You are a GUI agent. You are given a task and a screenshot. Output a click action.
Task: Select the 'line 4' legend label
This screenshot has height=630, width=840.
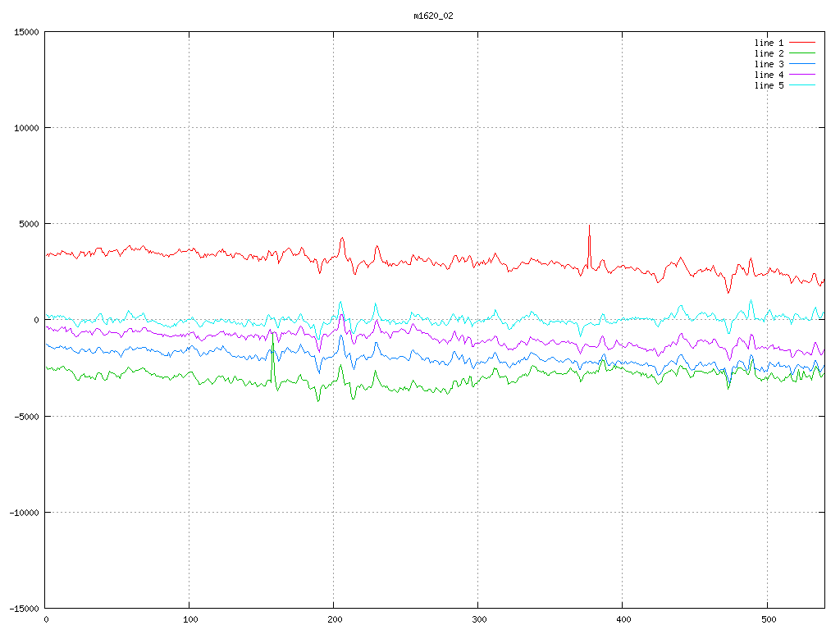coord(769,75)
